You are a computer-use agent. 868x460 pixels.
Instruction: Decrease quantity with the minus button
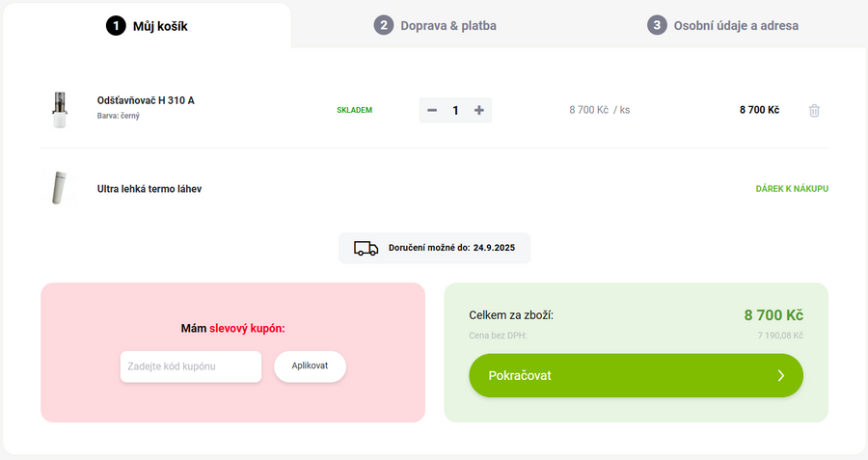click(432, 110)
